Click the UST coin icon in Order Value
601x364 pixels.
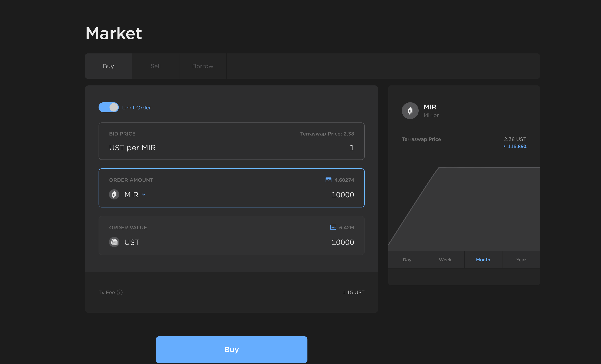point(114,242)
